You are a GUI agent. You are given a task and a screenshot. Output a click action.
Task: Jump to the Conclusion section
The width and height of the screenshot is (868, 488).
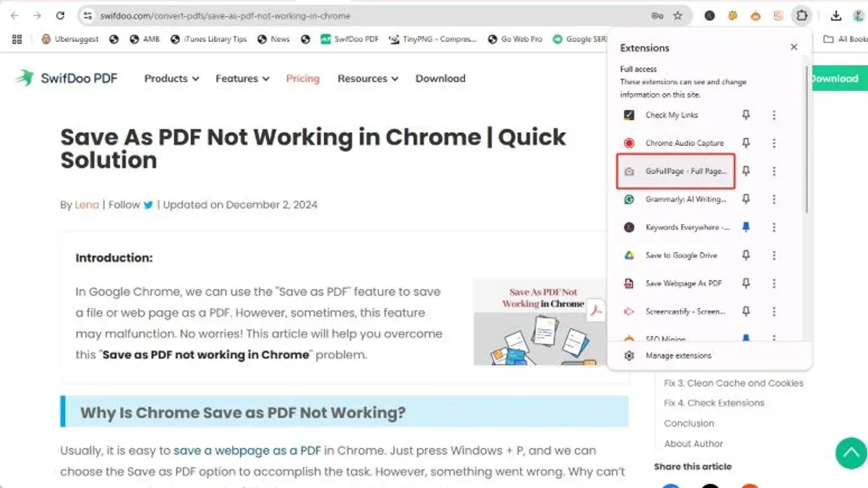pos(689,424)
